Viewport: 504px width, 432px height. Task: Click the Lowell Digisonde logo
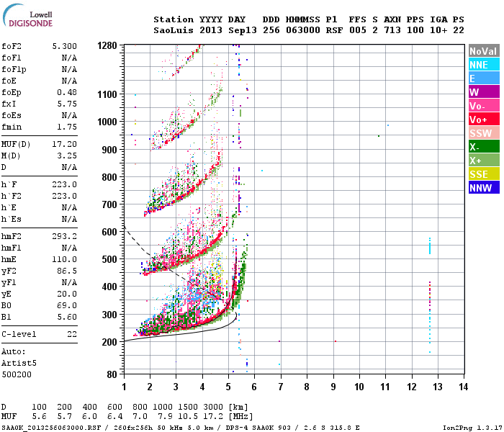[x=27, y=16]
